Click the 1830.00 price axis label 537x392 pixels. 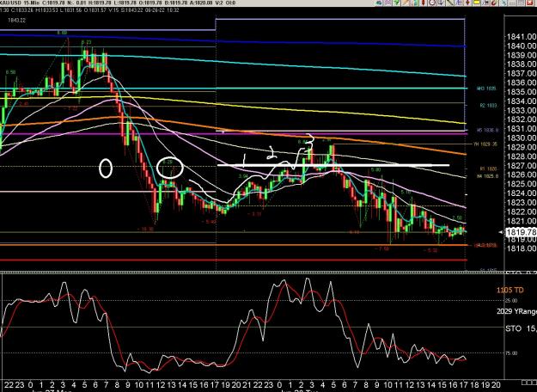(x=522, y=138)
